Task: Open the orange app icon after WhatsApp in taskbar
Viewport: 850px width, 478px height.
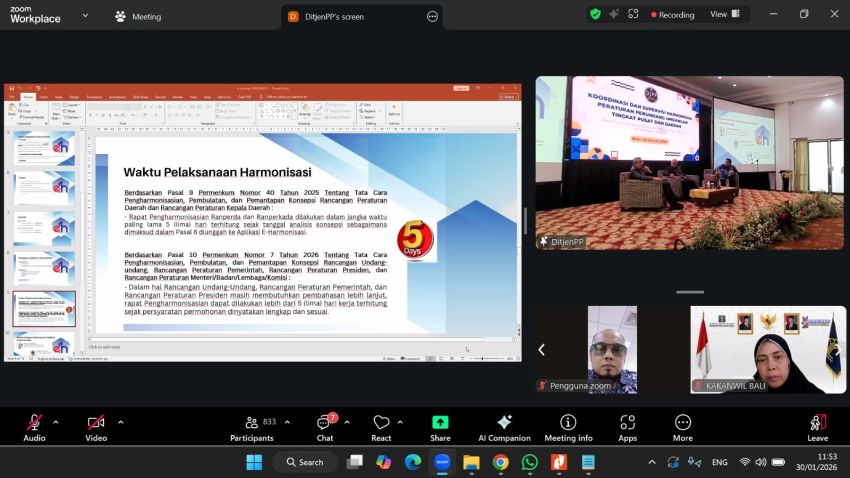Action: click(x=559, y=462)
